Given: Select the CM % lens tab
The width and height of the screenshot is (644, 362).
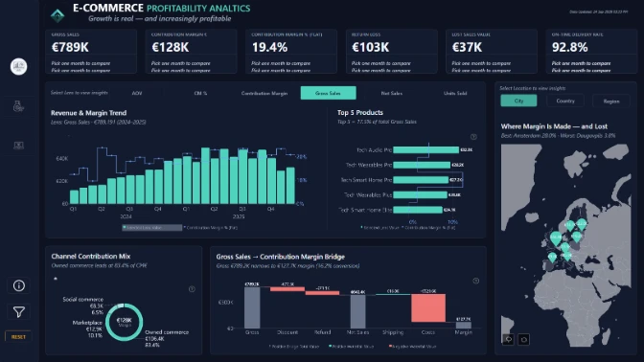Looking at the screenshot, I should 200,93.
